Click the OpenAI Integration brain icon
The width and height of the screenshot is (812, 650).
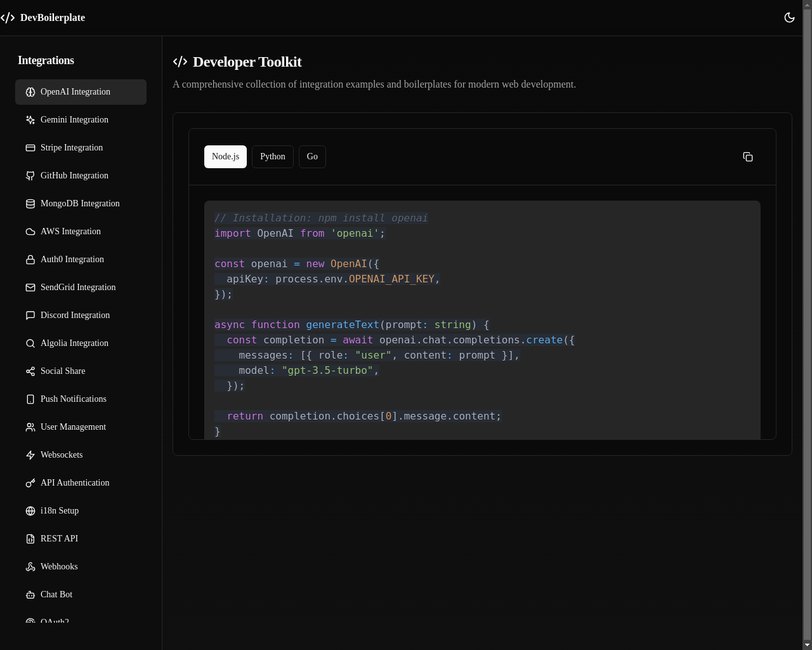[30, 92]
